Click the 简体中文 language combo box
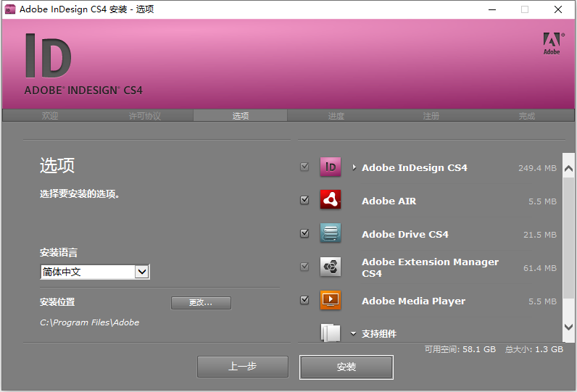This screenshot has width=577, height=392. click(x=94, y=272)
